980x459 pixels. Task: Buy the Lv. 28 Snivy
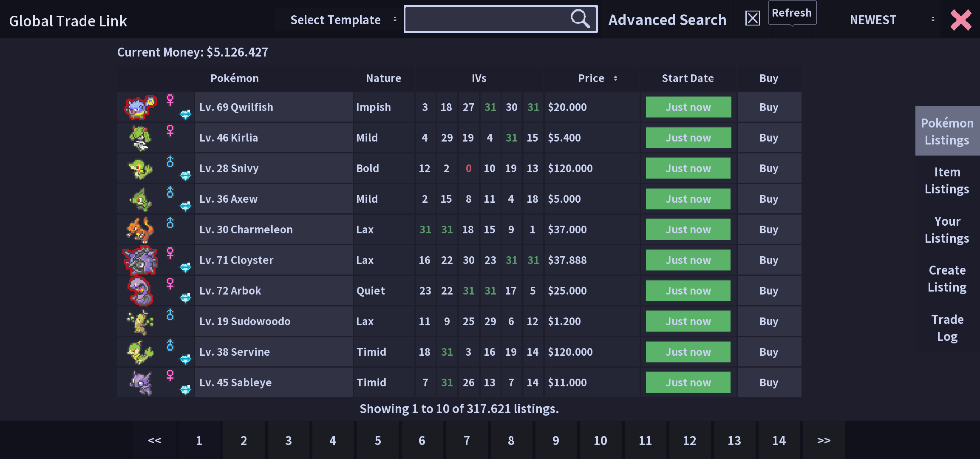click(769, 168)
